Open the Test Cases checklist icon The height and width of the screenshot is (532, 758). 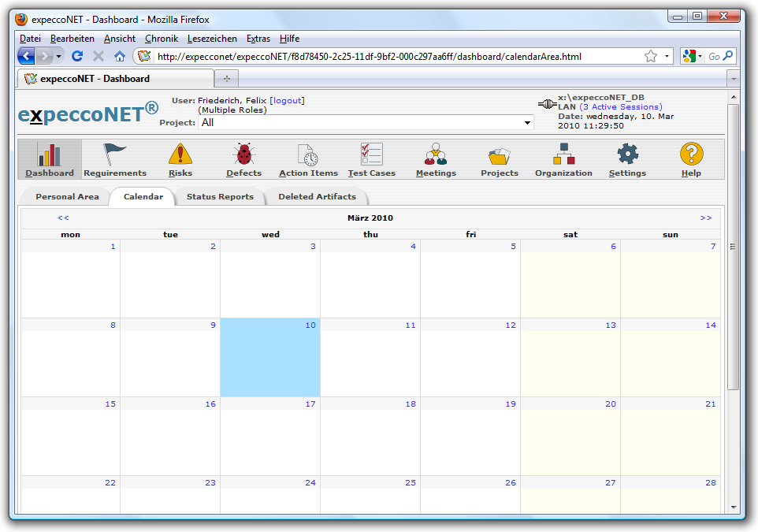[371, 155]
